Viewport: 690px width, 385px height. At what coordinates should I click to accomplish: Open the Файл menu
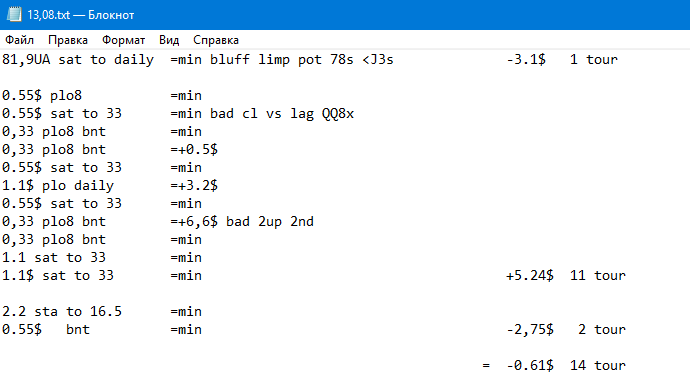[19, 40]
